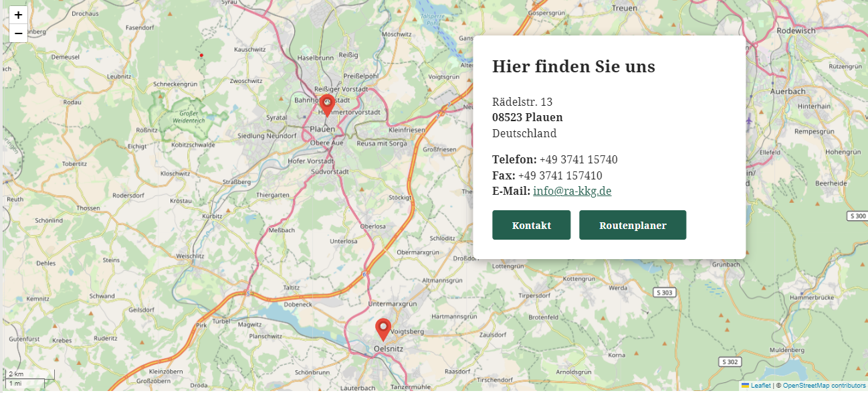868x393 pixels.
Task: Select the red map marker at Oelsnitz
Action: (383, 329)
